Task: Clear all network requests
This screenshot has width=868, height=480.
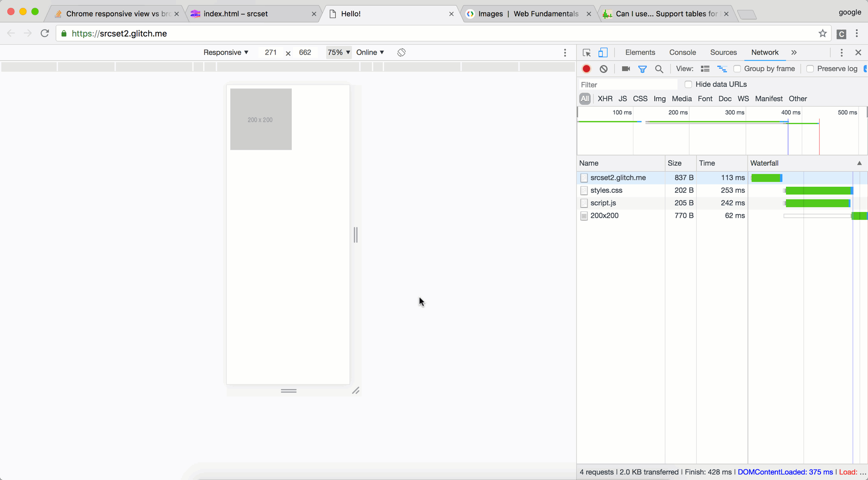Action: click(x=603, y=69)
